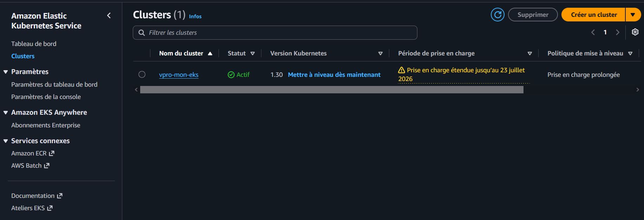Click the extended support warning triangle icon

point(402,70)
